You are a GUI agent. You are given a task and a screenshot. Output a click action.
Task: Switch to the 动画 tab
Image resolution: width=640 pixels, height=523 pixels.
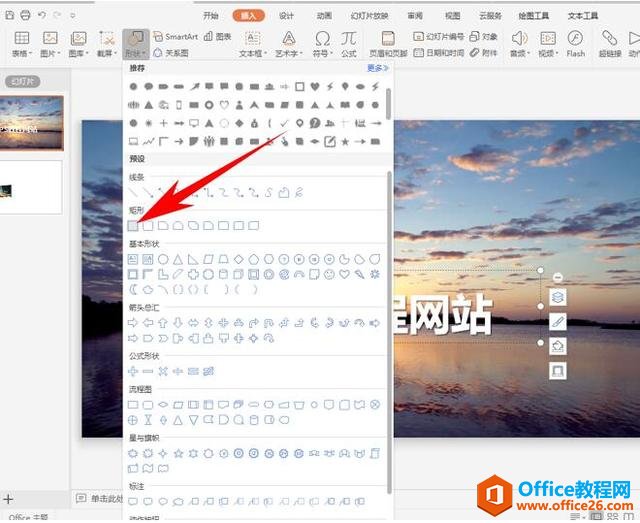(324, 16)
